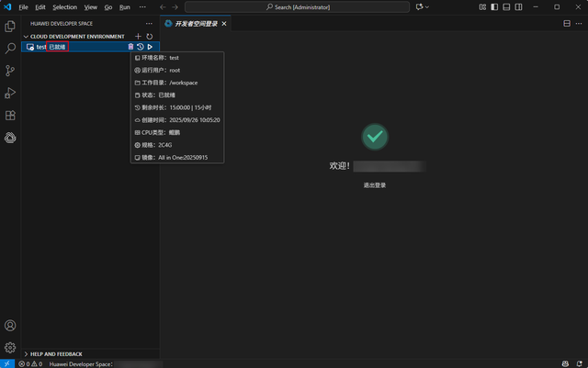Add a new cloud development environment

click(x=138, y=36)
